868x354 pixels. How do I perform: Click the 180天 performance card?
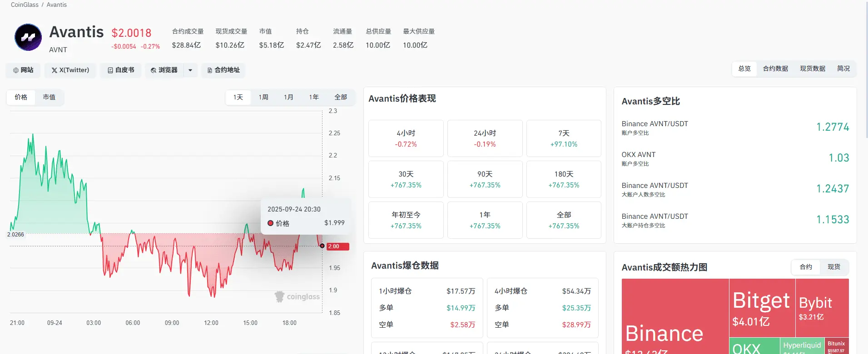(x=564, y=179)
